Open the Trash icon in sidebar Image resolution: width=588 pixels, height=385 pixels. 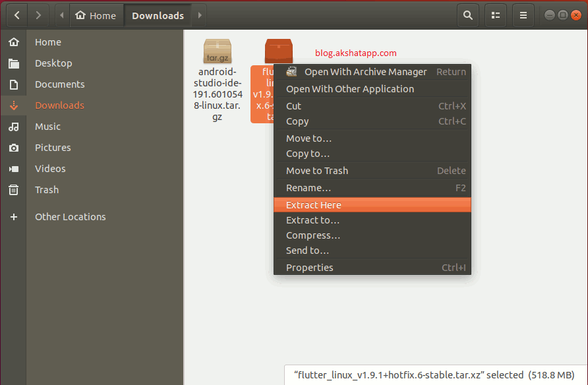14,190
